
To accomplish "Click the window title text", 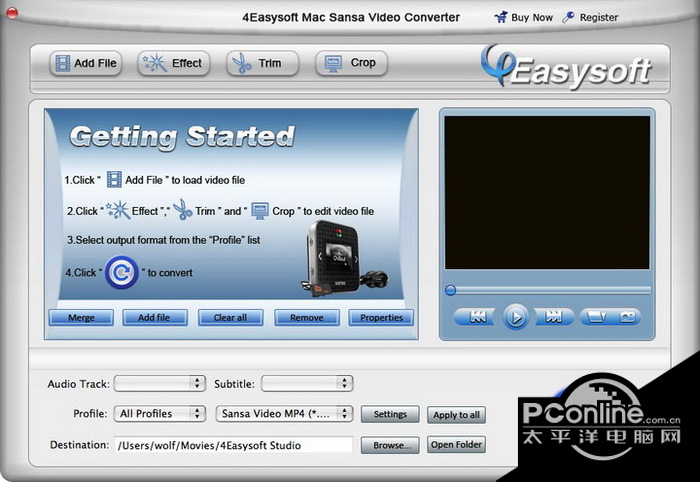I will [351, 17].
